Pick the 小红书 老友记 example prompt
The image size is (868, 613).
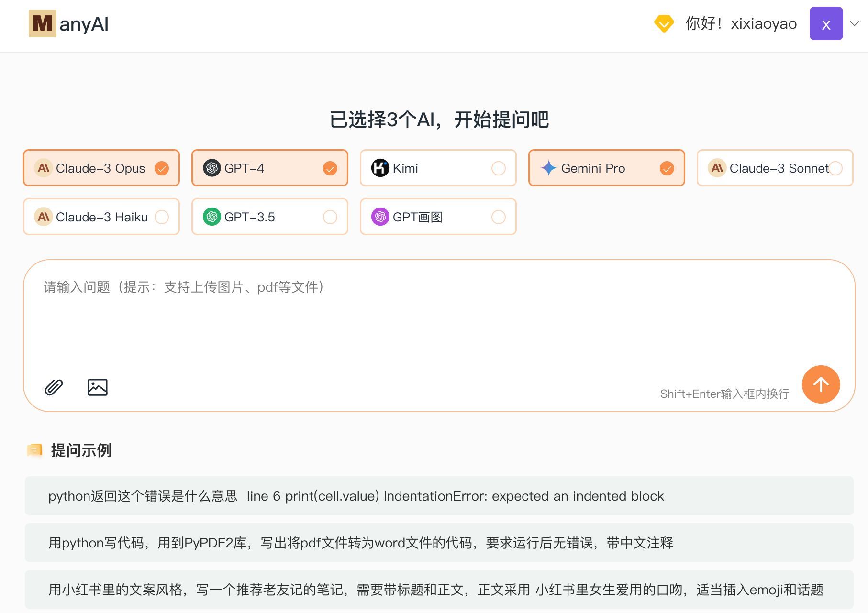pyautogui.click(x=439, y=590)
